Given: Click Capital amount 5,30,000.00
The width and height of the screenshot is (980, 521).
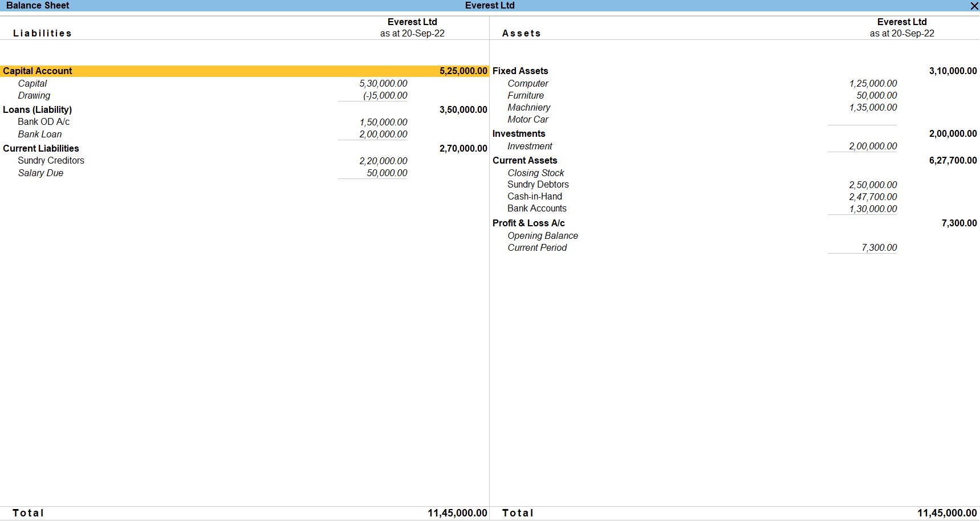Looking at the screenshot, I should click(383, 84).
